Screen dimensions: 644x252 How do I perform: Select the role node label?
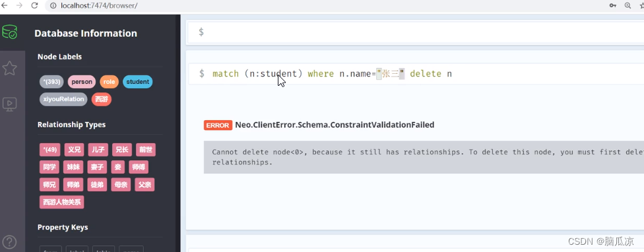(x=110, y=82)
